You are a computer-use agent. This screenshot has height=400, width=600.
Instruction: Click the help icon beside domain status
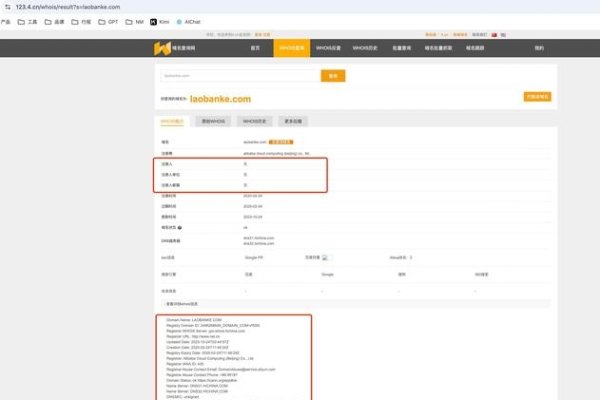(x=180, y=228)
